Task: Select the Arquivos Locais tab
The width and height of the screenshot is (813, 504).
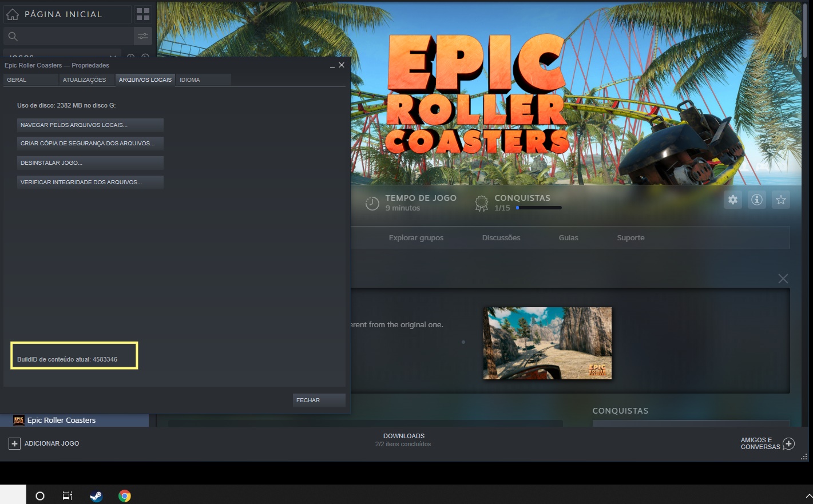Action: [145, 80]
